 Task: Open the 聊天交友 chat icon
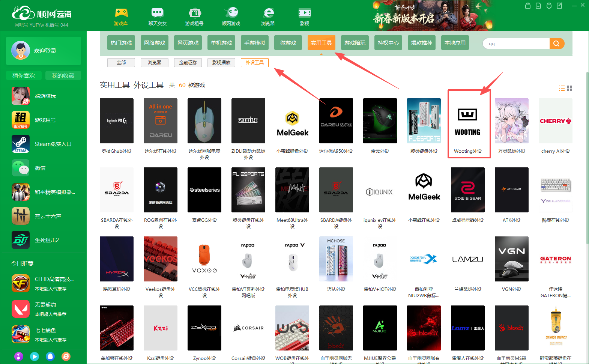coord(157,17)
